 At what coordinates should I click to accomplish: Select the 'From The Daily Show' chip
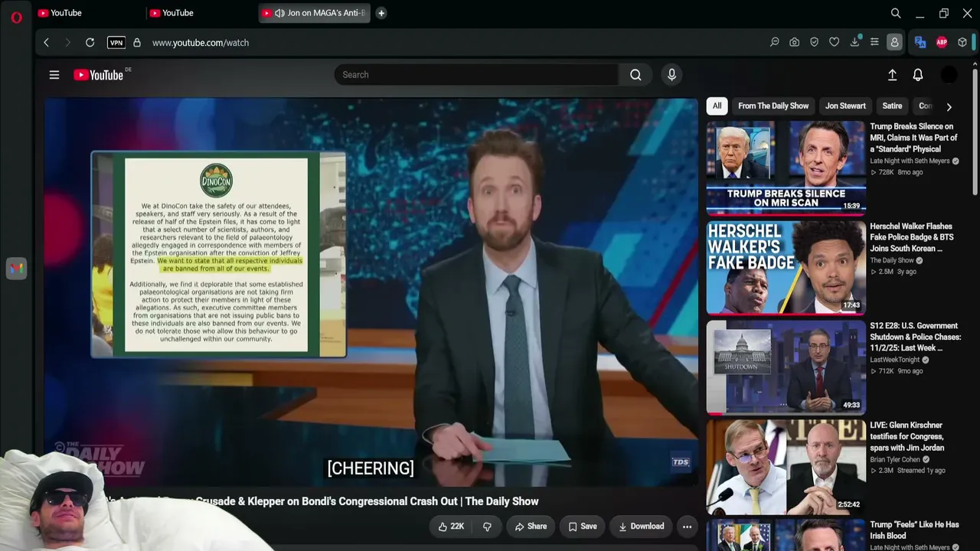[773, 106]
